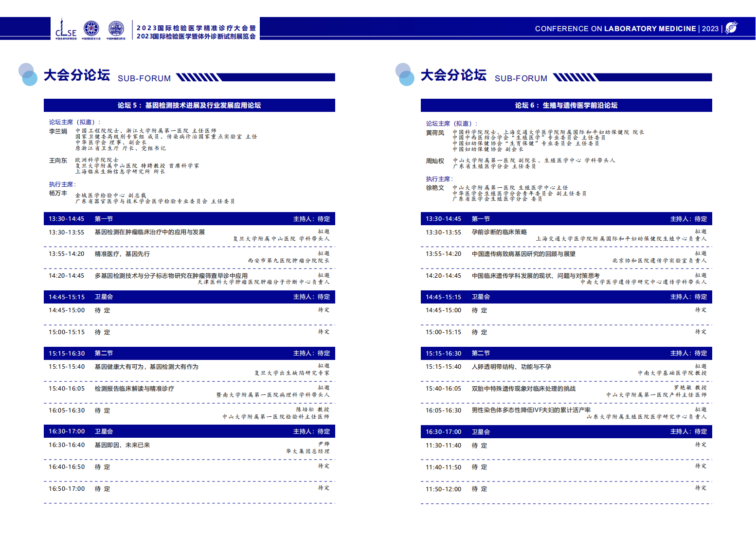
Task: Click chairperson name 黄荷凤
Action: (x=435, y=133)
